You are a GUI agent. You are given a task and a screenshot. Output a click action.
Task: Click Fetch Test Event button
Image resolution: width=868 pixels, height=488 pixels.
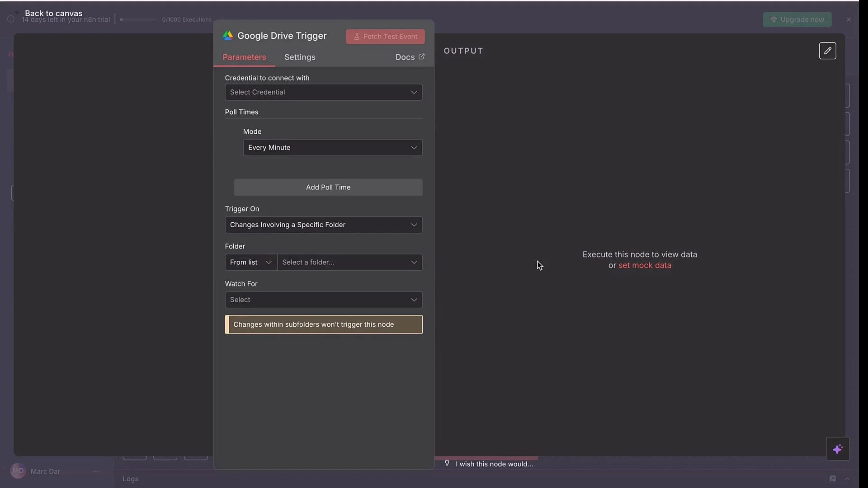coord(385,37)
